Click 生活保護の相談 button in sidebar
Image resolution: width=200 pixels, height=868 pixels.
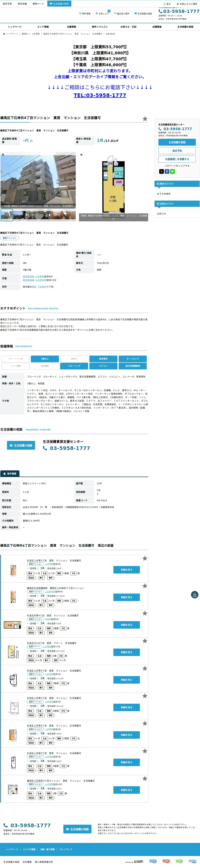click(177, 142)
